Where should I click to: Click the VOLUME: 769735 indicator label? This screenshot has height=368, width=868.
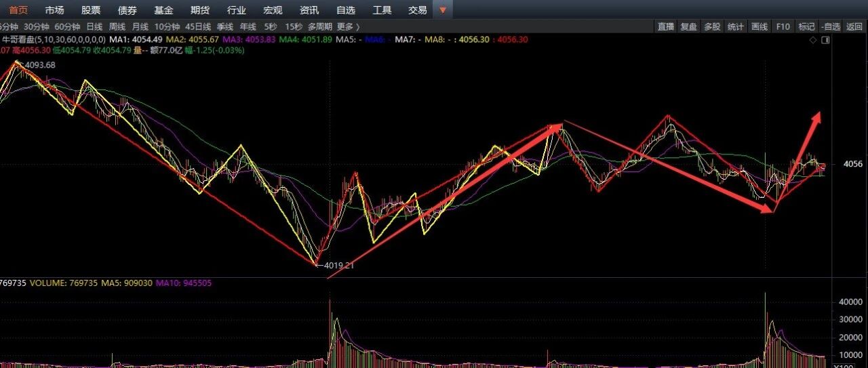64,283
